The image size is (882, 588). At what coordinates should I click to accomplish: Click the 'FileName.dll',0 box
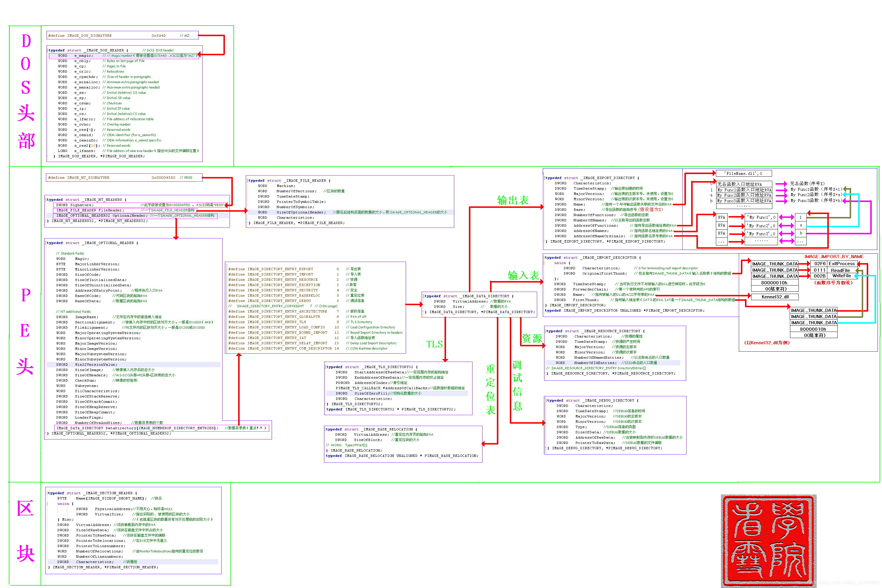[x=744, y=174]
